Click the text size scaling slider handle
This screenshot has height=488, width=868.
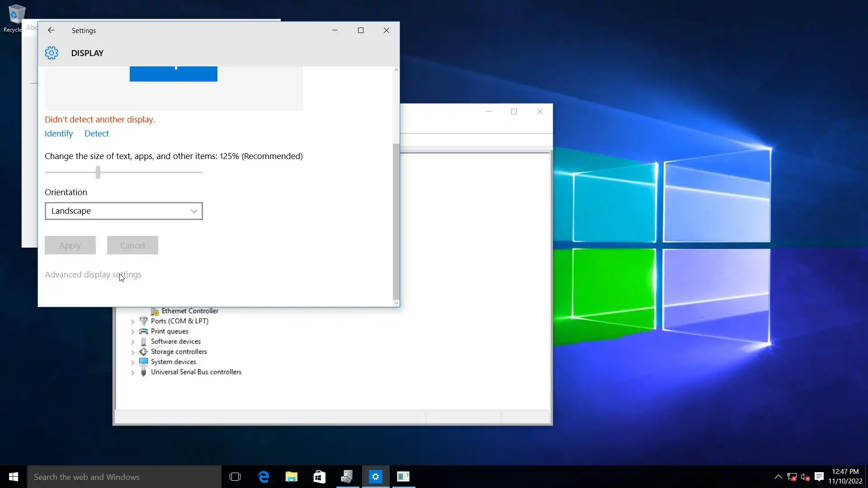[x=98, y=172]
